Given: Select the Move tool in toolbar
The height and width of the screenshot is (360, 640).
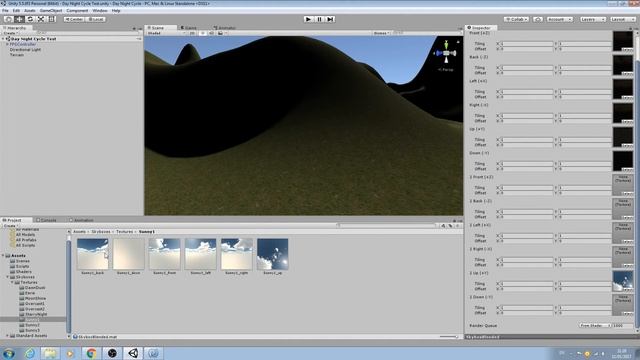Looking at the screenshot, I should point(19,19).
